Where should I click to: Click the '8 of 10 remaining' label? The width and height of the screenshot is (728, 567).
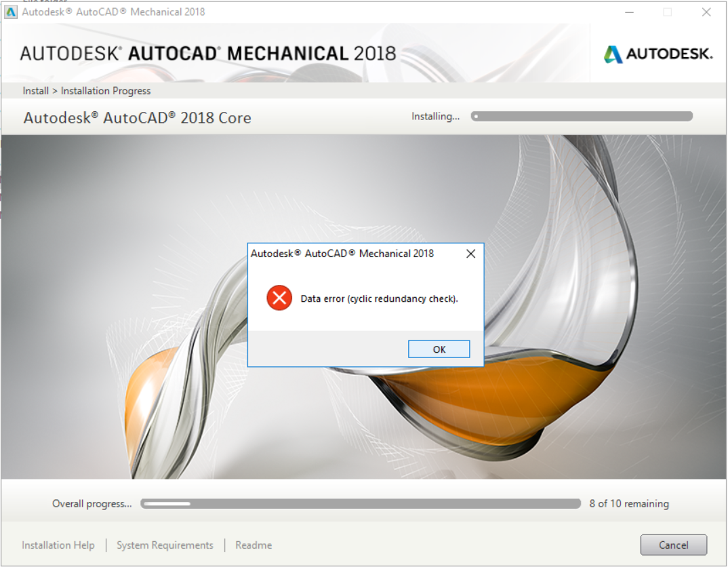pos(629,503)
